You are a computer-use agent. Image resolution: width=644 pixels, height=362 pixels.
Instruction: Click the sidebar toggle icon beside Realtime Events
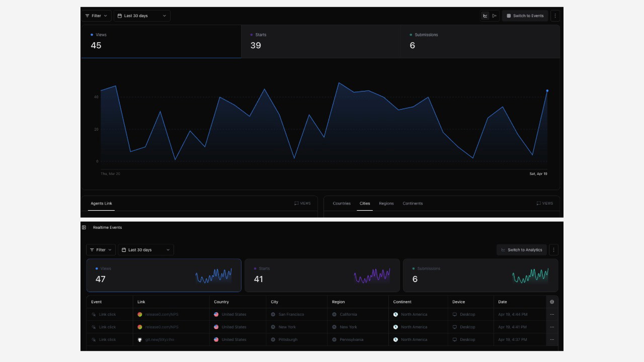point(84,227)
